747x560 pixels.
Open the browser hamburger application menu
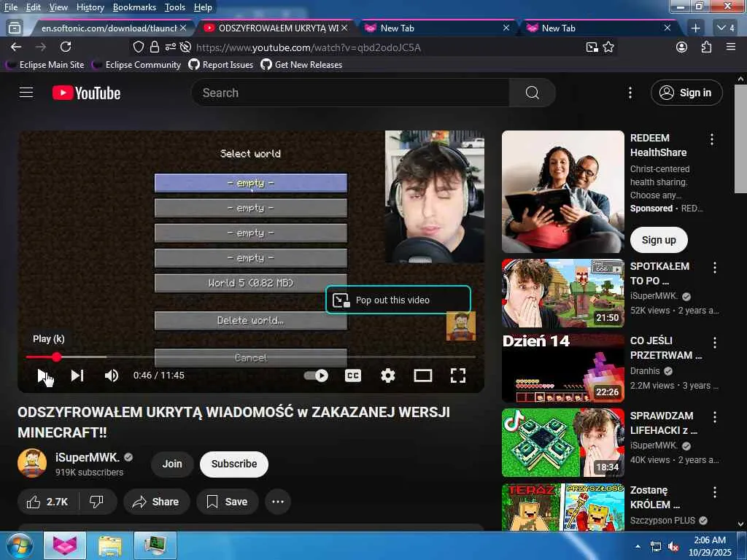pyautogui.click(x=731, y=47)
